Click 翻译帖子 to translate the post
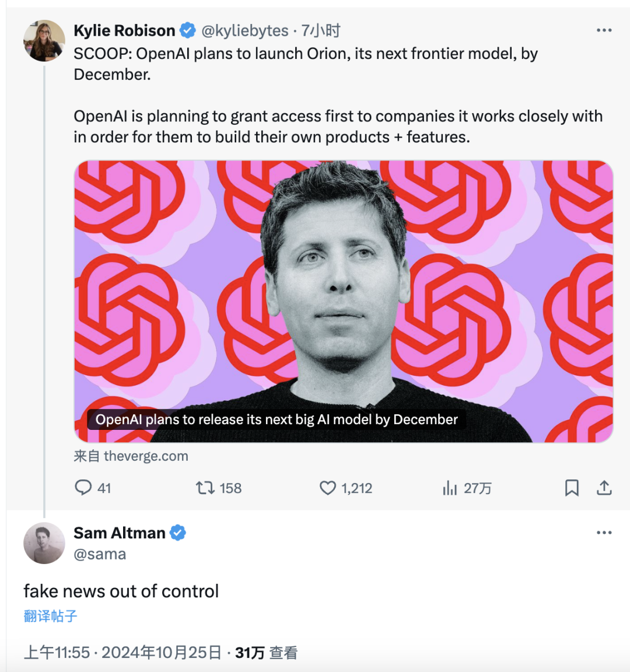This screenshot has width=630, height=672. [50, 616]
